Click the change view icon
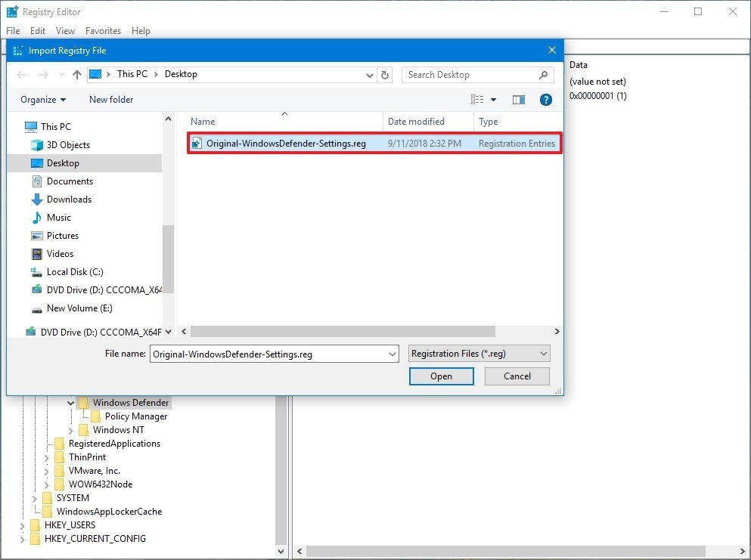The width and height of the screenshot is (751, 560). click(x=477, y=100)
